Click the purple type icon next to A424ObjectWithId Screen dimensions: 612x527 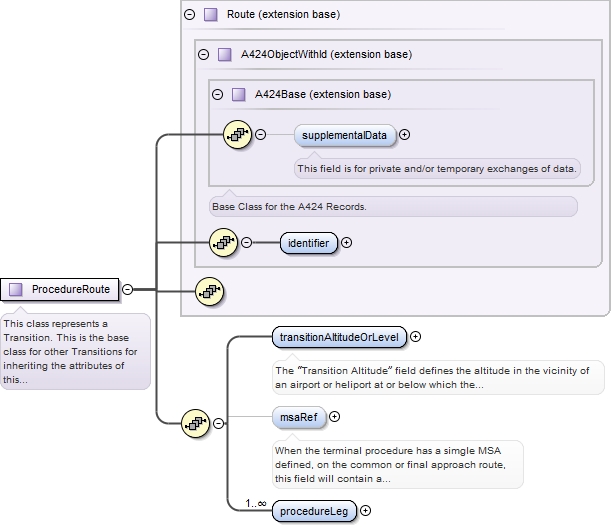pos(224,55)
